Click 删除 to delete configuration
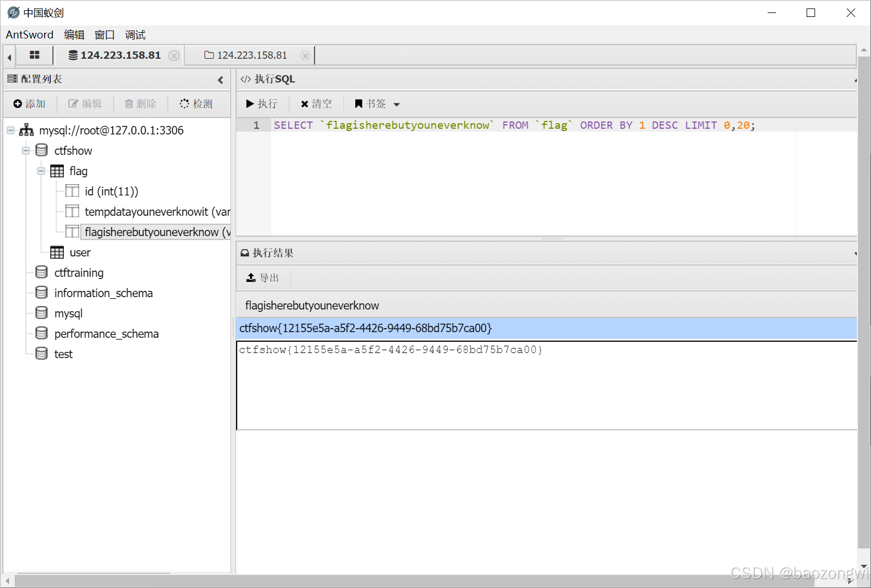This screenshot has width=871, height=588. (140, 103)
